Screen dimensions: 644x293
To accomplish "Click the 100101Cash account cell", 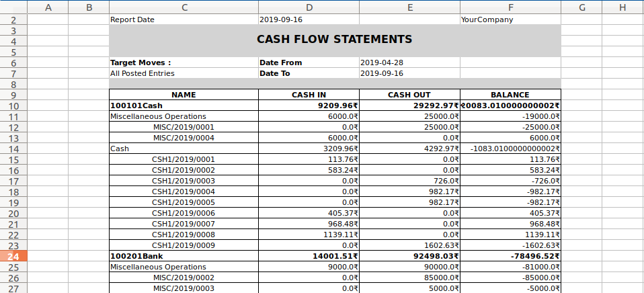I will pos(184,106).
